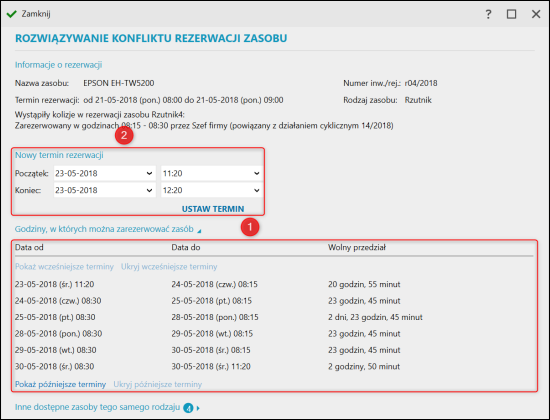Click Pokaż wcześniejsze terminy link

click(64, 267)
